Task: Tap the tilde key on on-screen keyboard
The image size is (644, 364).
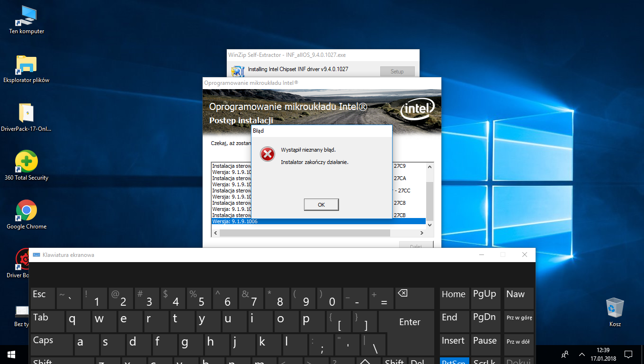Action: click(x=69, y=299)
